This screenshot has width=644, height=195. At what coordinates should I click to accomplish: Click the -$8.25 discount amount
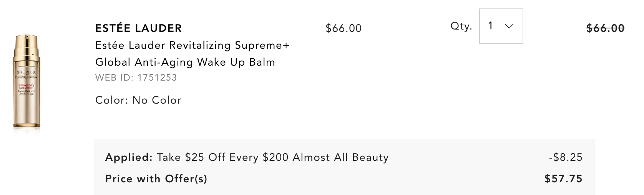[566, 157]
